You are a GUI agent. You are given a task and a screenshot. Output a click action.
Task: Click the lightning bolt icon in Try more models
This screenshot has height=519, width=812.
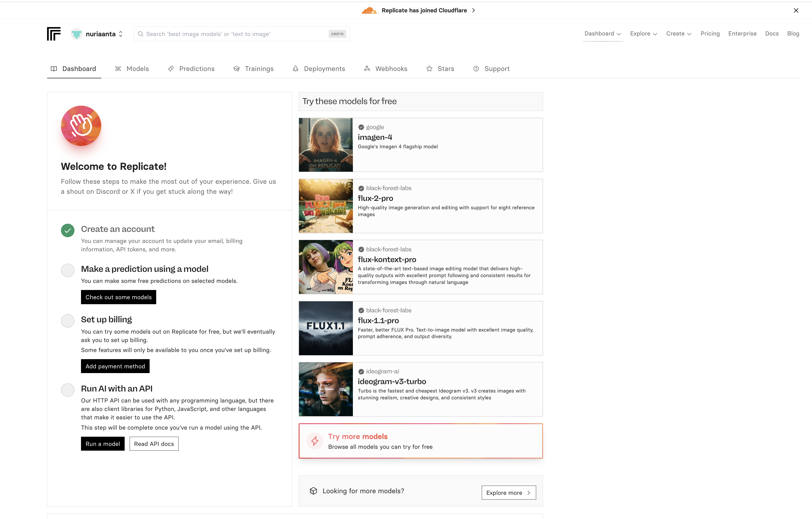pos(314,441)
